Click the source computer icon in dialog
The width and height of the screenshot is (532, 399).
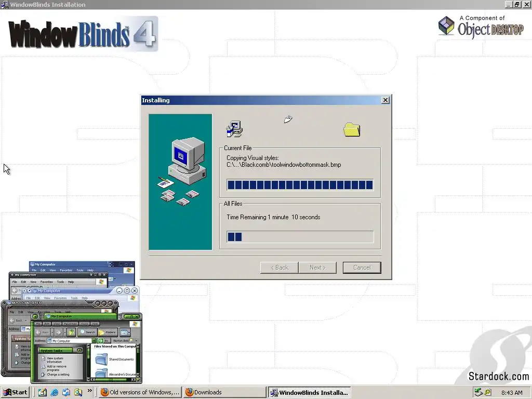pyautogui.click(x=234, y=129)
